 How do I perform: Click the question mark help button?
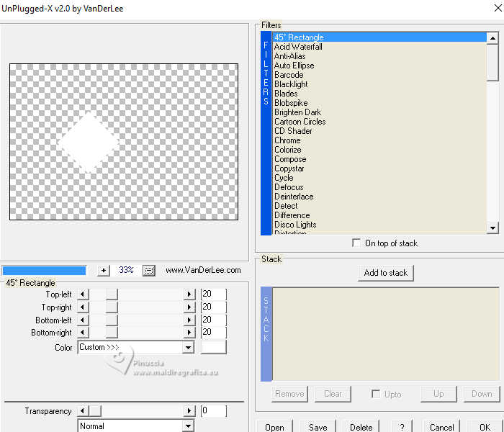pyautogui.click(x=402, y=426)
